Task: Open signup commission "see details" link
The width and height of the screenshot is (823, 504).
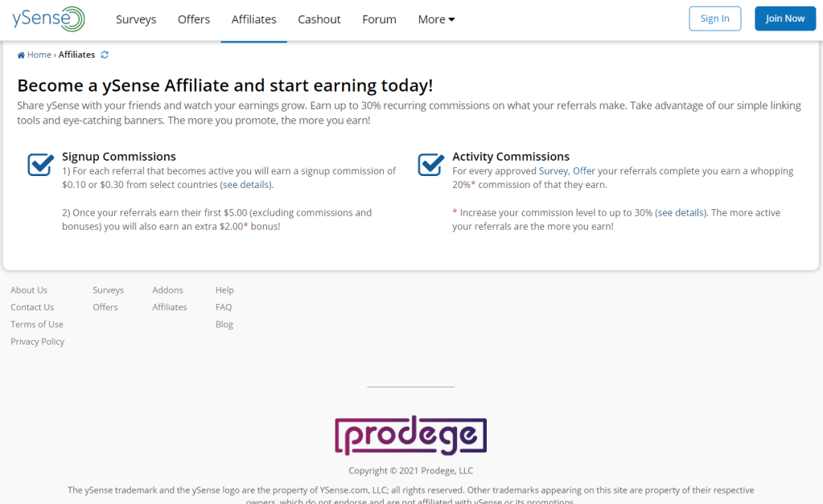Action: [x=247, y=185]
